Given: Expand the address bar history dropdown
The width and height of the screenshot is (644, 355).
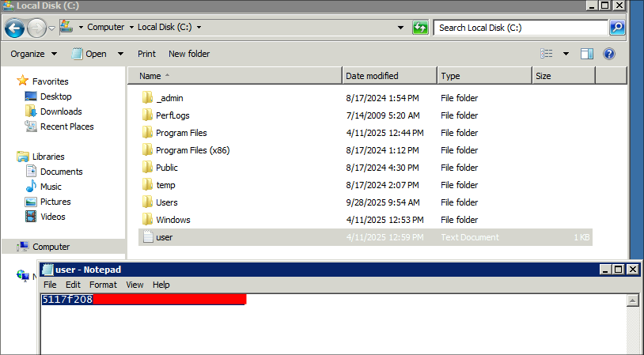Looking at the screenshot, I should point(402,28).
